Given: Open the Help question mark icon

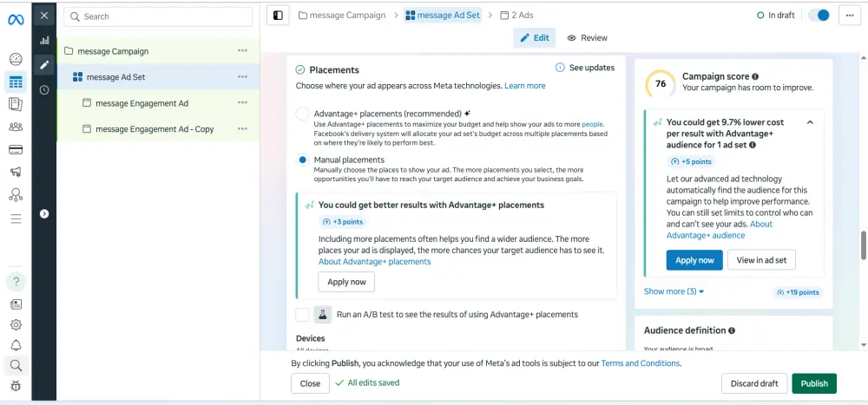Looking at the screenshot, I should [x=16, y=282].
